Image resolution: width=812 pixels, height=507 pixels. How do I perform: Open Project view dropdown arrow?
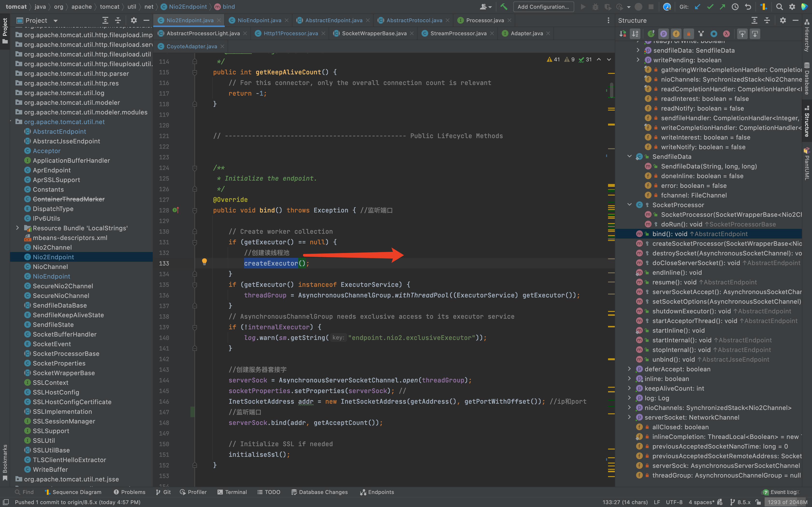55,21
